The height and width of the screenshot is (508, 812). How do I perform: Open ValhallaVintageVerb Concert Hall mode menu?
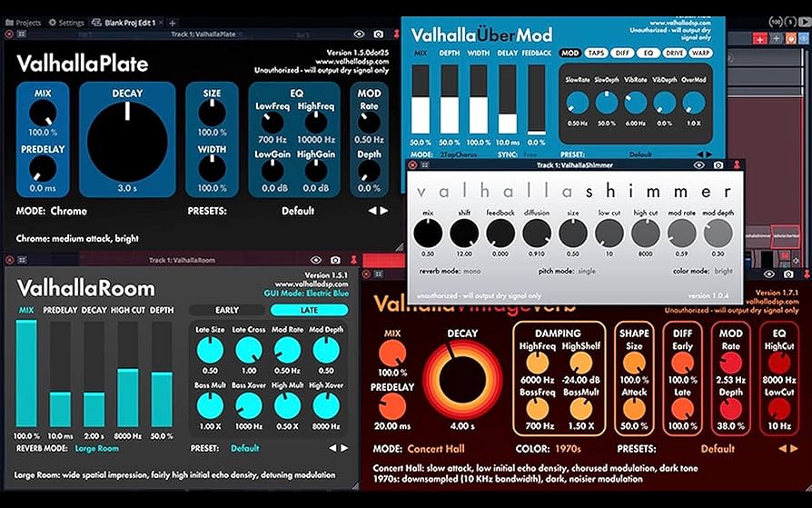pos(436,449)
